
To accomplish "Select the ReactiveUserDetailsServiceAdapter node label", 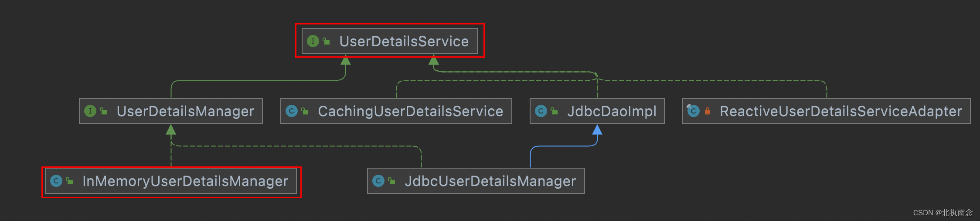I will 841,111.
